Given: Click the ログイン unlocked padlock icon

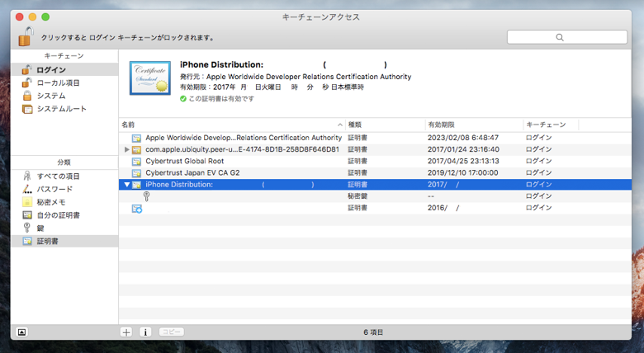Looking at the screenshot, I should pos(26,69).
